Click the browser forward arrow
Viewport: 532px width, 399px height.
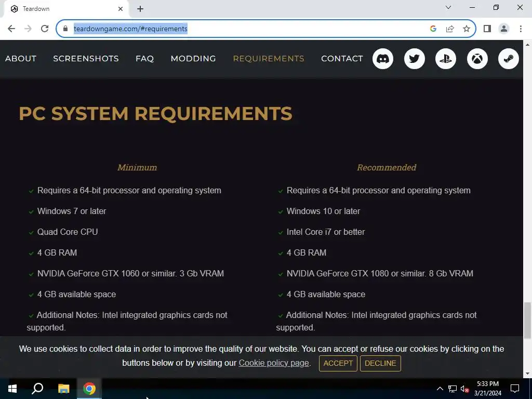click(28, 29)
